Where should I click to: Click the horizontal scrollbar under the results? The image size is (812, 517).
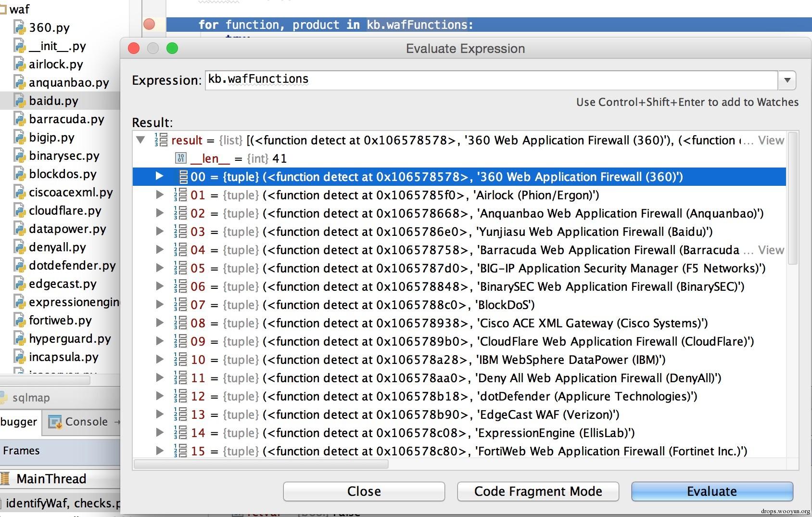[261, 464]
